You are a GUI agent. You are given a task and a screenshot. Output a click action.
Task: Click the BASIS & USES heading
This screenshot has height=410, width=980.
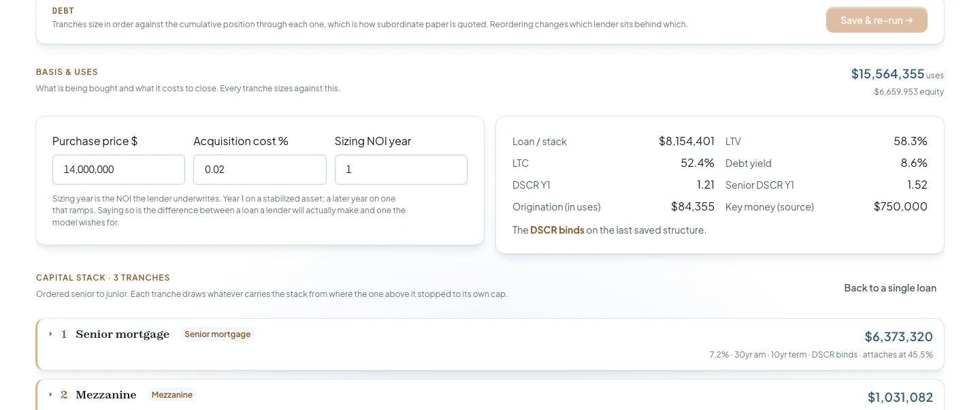[x=67, y=72]
